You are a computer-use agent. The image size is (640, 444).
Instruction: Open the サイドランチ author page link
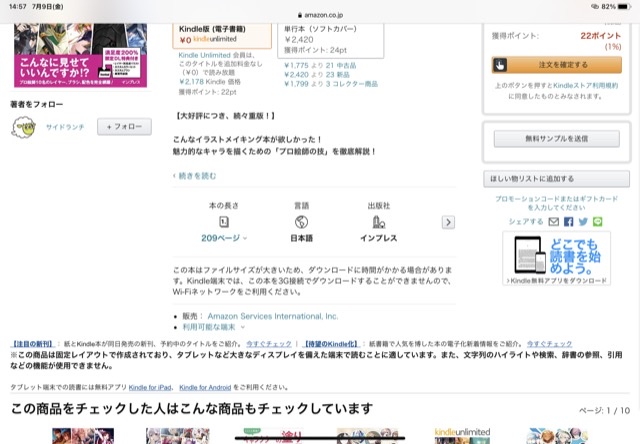65,127
